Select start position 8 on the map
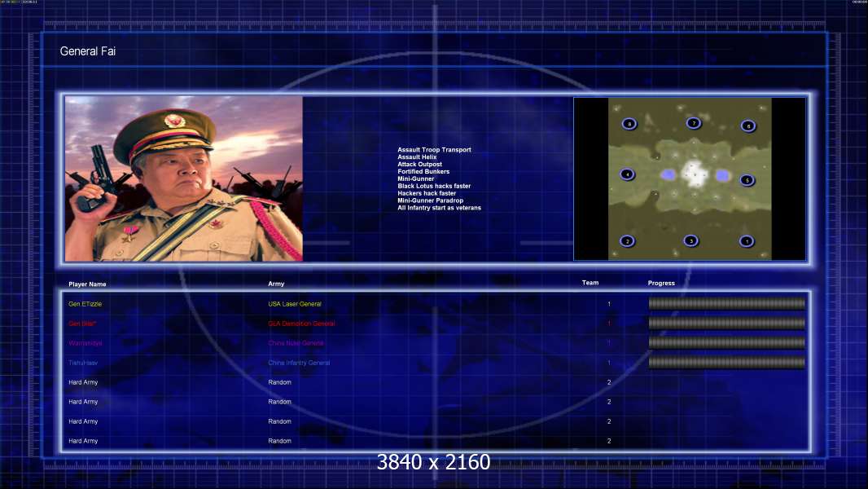The height and width of the screenshot is (489, 868). coord(629,124)
